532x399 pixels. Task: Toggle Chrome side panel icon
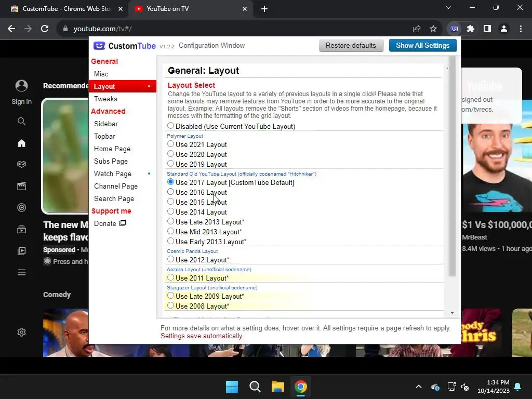point(487,29)
